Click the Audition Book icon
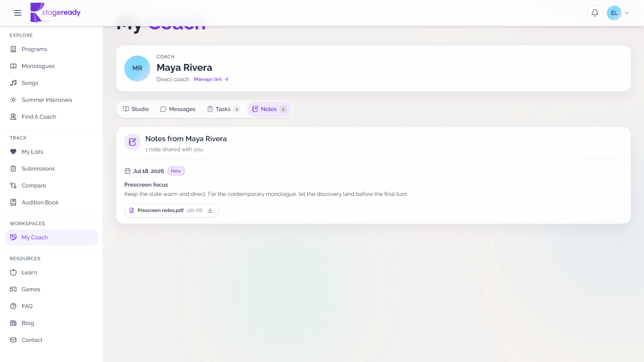The height and width of the screenshot is (362, 644). click(13, 202)
